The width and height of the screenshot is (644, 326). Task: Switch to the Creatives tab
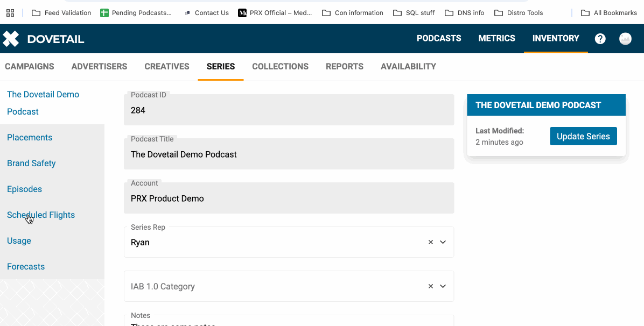pyautogui.click(x=167, y=67)
